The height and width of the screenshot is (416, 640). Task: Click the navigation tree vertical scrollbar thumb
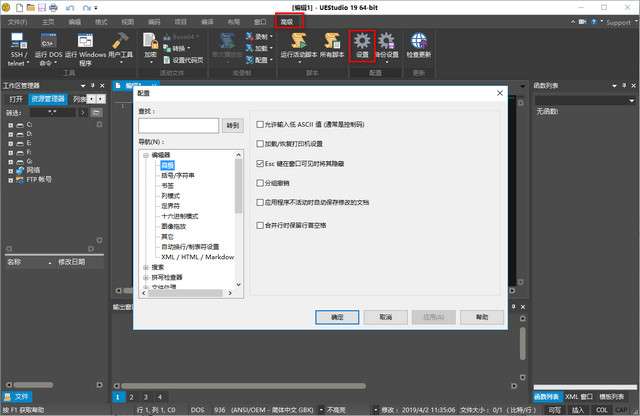[x=239, y=186]
